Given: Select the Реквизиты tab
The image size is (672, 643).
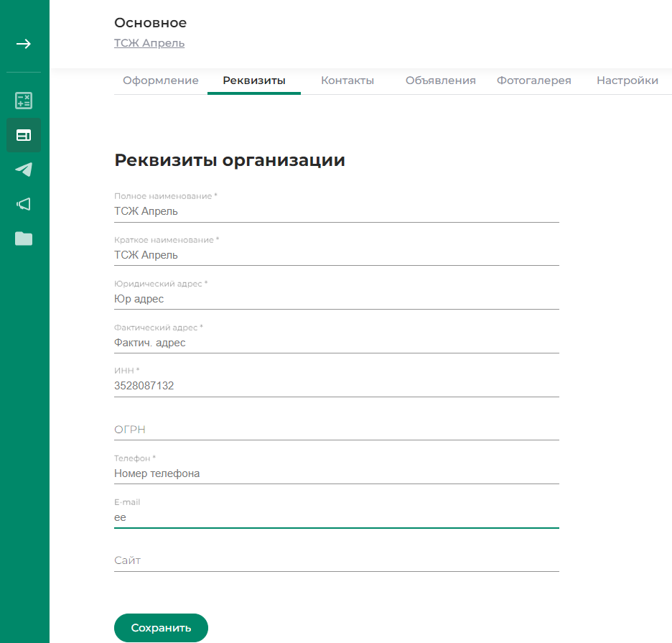Looking at the screenshot, I should (x=254, y=80).
